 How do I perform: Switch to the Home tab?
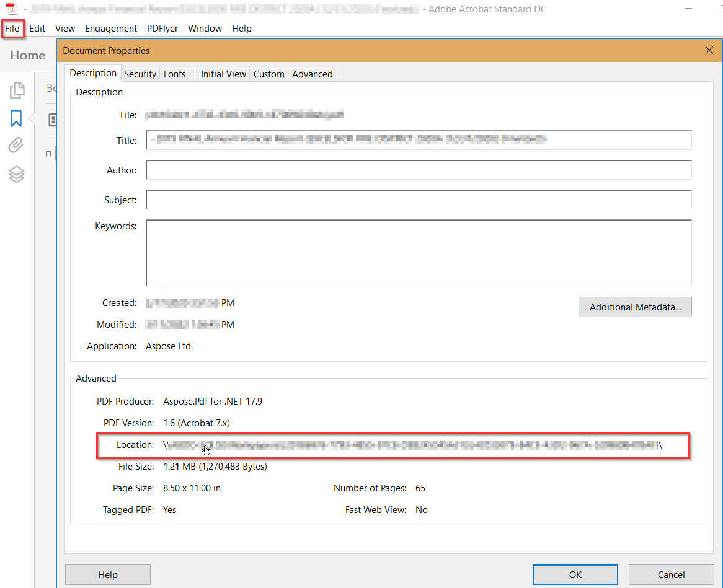pyautogui.click(x=28, y=55)
